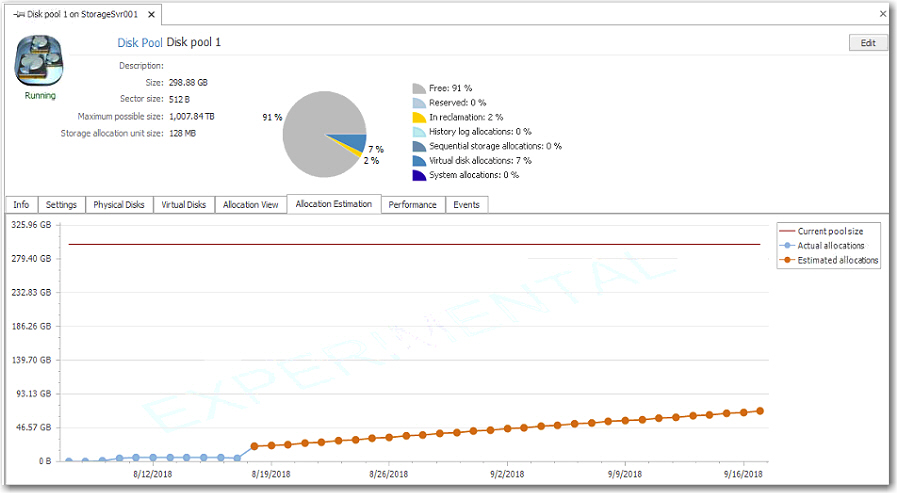Click the Disk Pool running status icon
Viewport: 897px width, 493px height.
click(x=40, y=62)
